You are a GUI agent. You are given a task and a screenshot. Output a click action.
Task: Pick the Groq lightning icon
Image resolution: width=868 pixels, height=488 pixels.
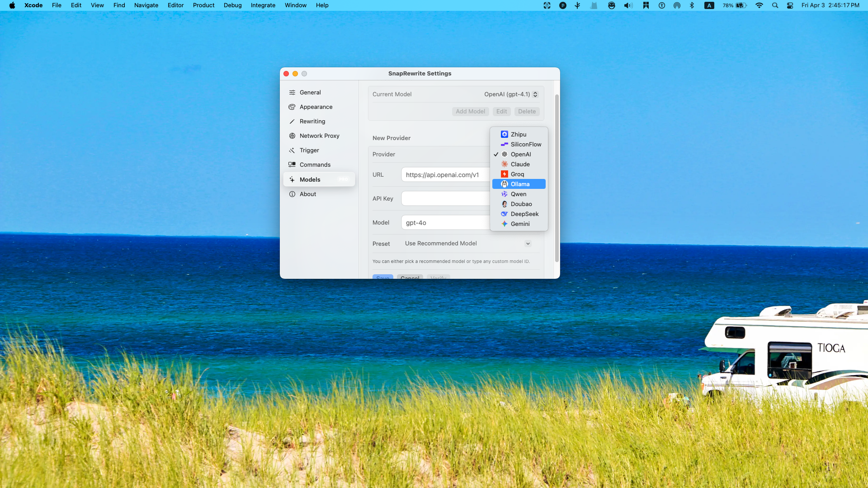[x=505, y=174]
